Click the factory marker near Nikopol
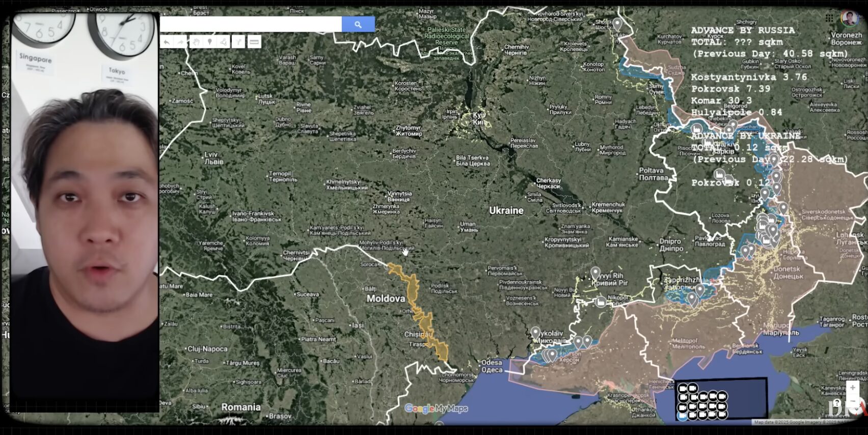 click(601, 302)
